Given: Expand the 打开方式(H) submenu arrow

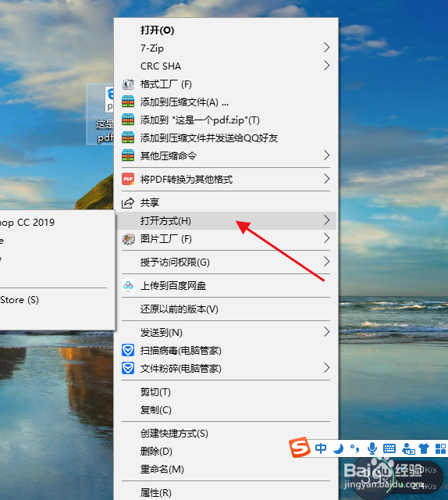Looking at the screenshot, I should 326,220.
